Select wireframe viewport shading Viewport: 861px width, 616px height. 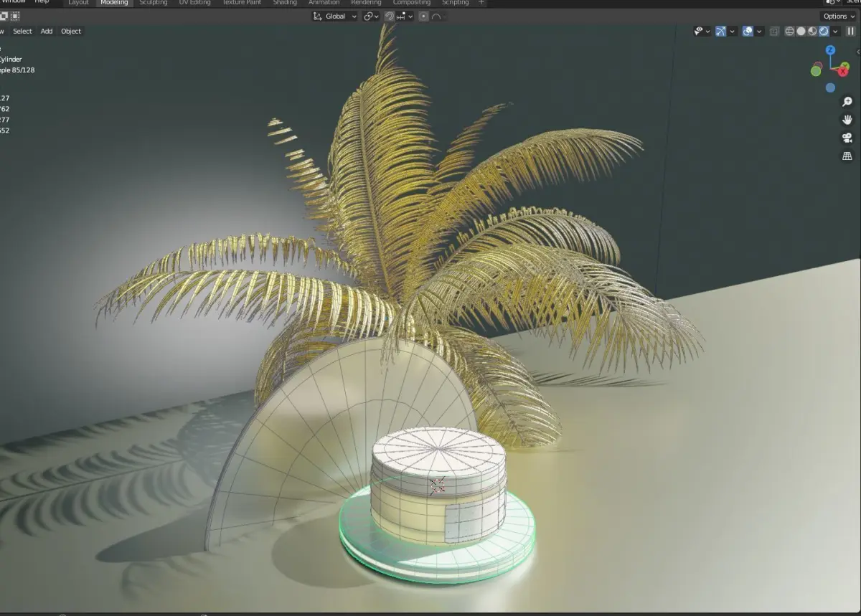point(790,31)
